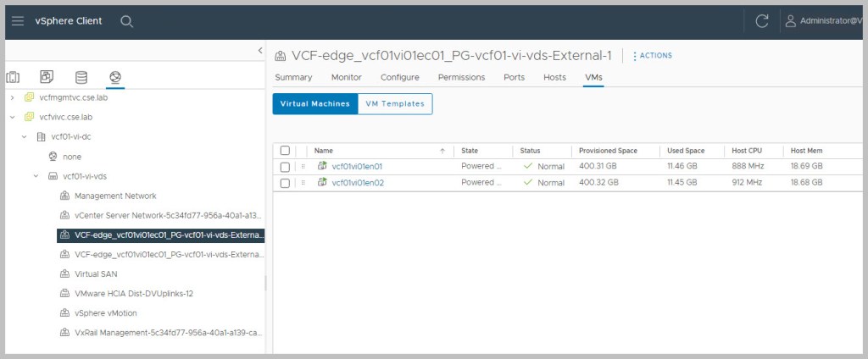The image size is (868, 359).
Task: Expand the vcfmgmtvc.cse.lab tree node
Action: pos(12,97)
